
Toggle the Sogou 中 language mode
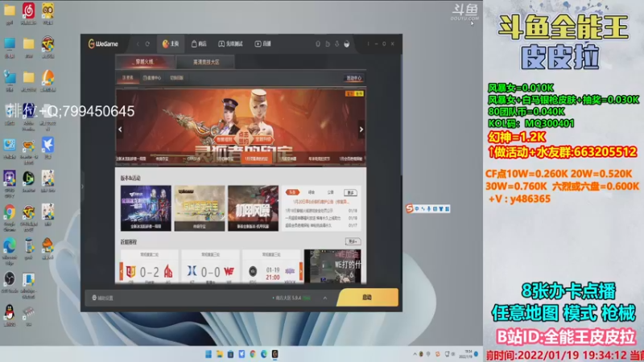click(417, 208)
